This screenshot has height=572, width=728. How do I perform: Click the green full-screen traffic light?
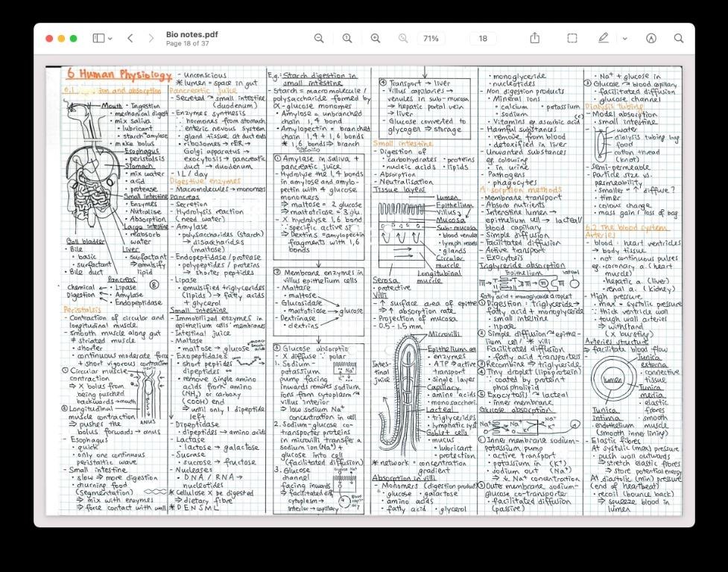(x=73, y=38)
